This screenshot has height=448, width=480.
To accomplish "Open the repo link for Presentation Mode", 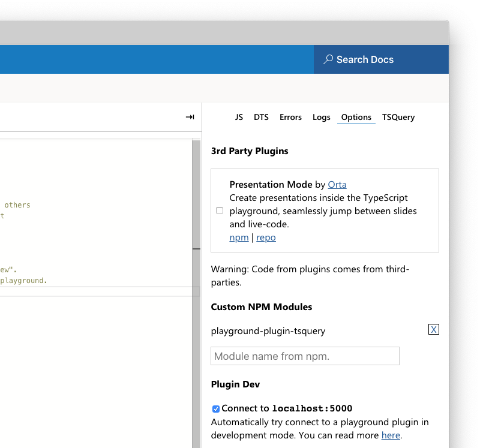I will pos(266,237).
